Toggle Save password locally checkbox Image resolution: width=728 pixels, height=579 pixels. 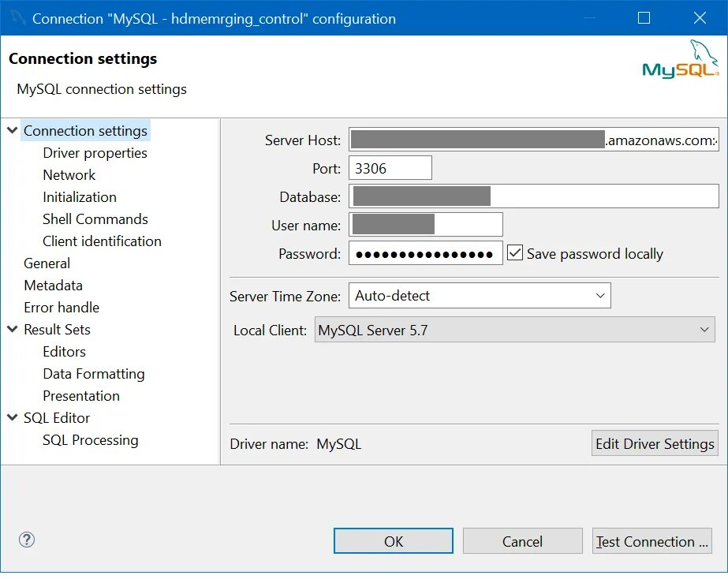tap(515, 253)
